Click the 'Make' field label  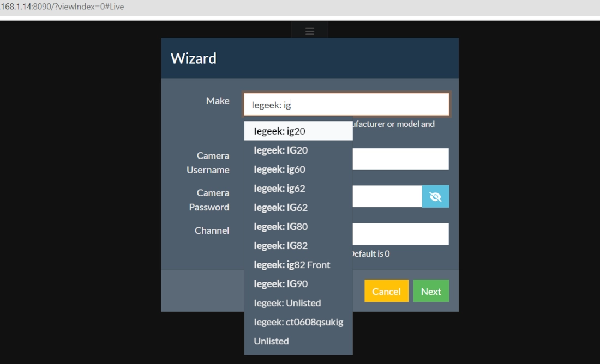(x=218, y=101)
